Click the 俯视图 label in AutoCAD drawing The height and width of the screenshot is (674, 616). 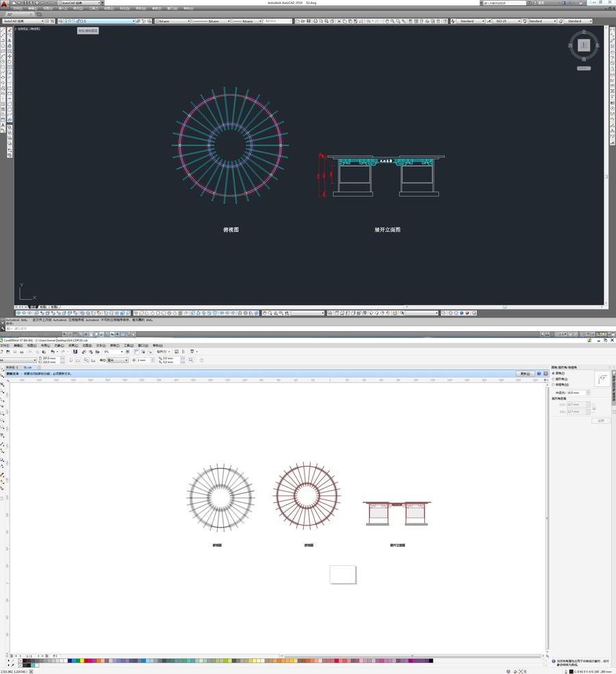tap(231, 229)
